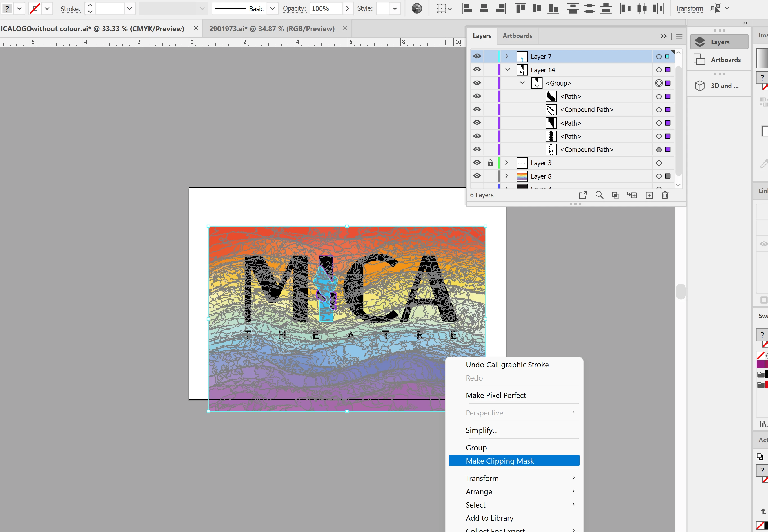Click the Create New Layer icon

649,195
